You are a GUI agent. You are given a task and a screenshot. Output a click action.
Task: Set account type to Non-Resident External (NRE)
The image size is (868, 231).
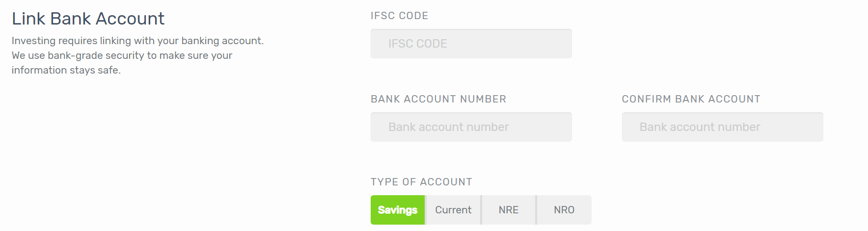(509, 210)
